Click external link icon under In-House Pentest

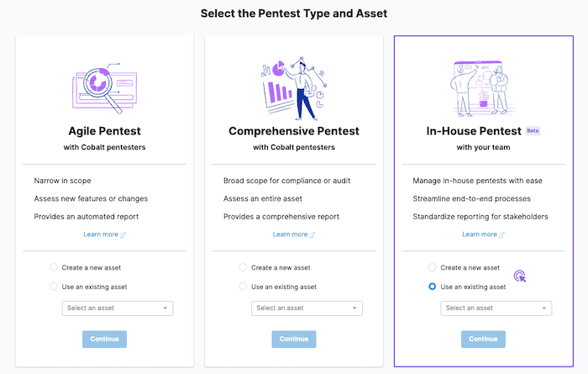tap(502, 234)
